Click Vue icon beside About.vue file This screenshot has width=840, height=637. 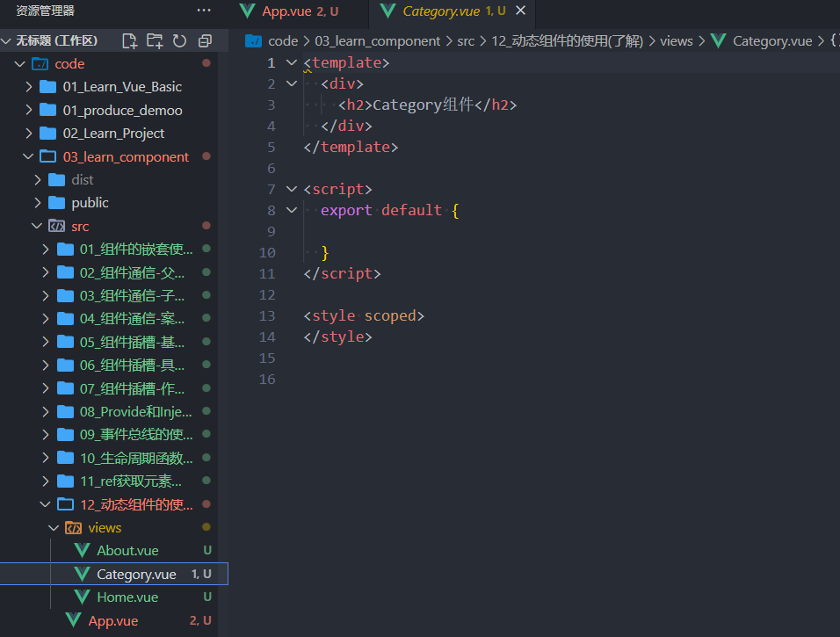pos(82,551)
